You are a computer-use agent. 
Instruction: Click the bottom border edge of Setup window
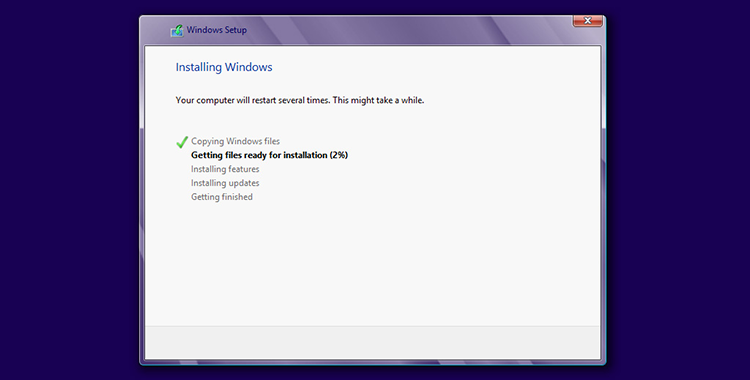pyautogui.click(x=373, y=362)
